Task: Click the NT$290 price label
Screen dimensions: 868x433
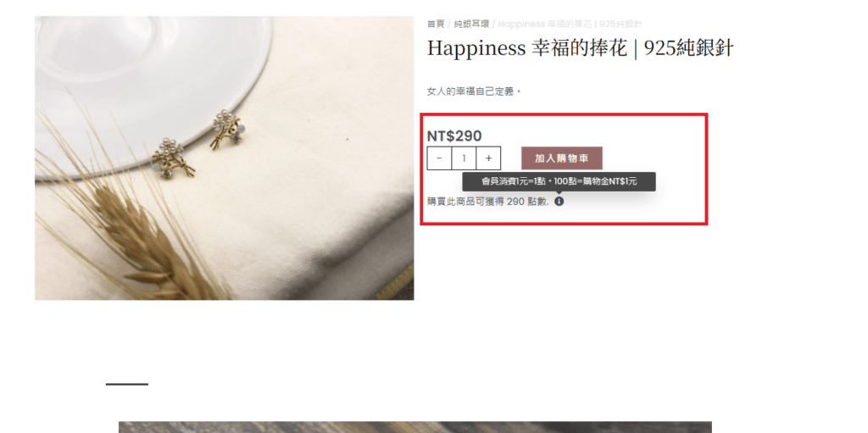Action: (454, 136)
